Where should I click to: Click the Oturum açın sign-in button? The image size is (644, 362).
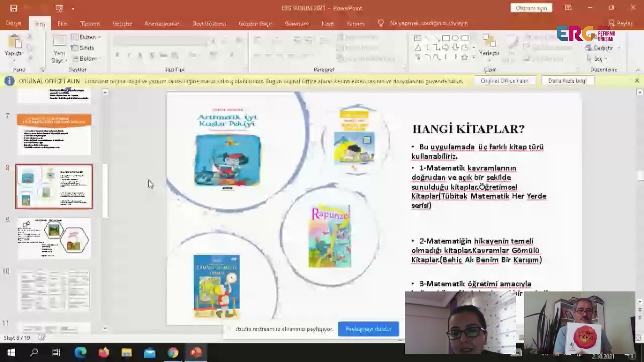tap(531, 8)
